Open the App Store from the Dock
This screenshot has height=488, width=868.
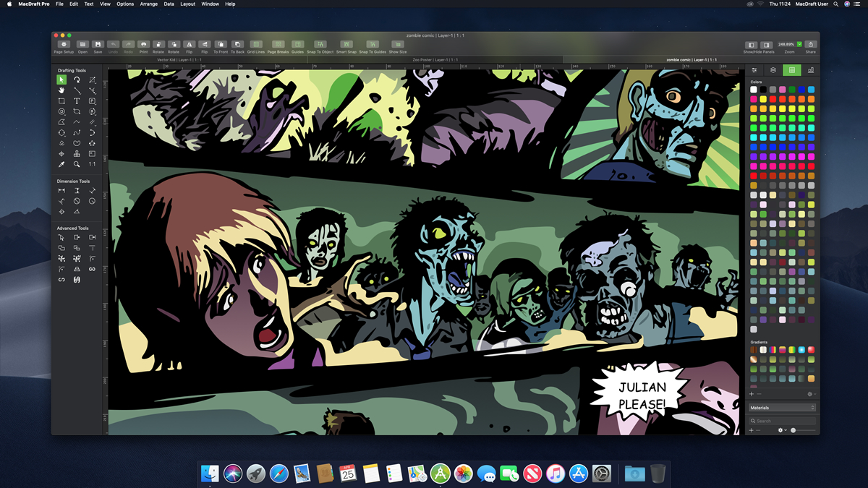578,474
